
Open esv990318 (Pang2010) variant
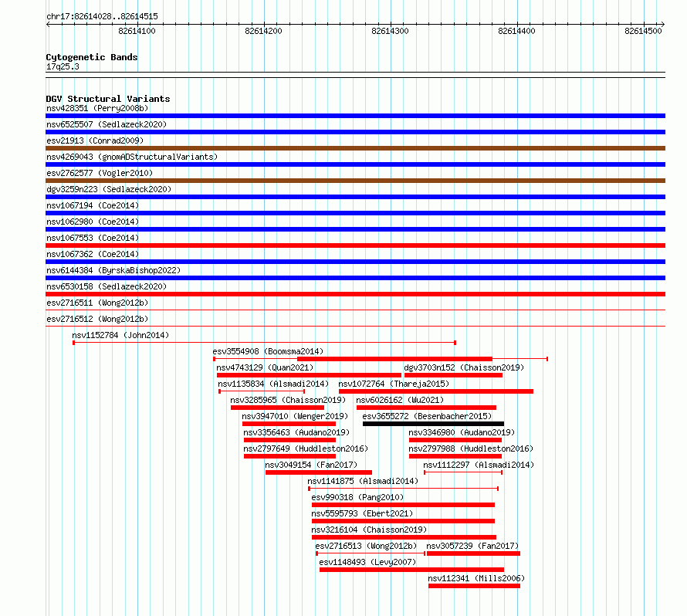357,497
